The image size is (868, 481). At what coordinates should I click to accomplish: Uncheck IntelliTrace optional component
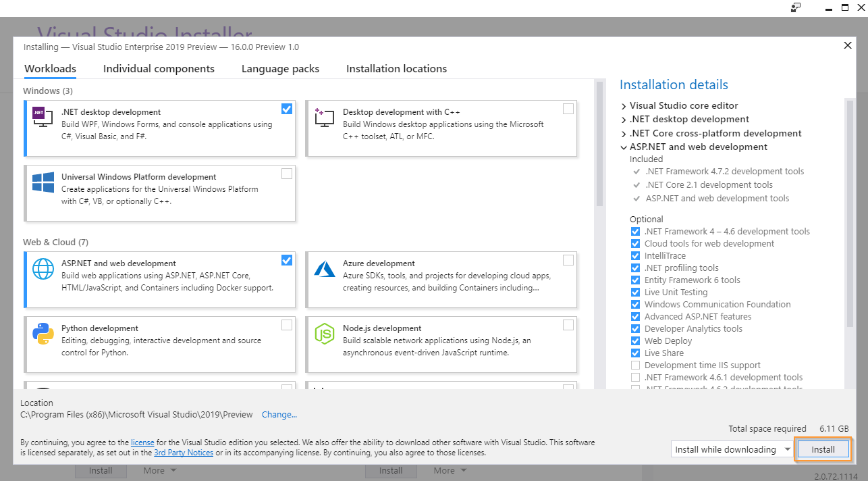click(635, 256)
